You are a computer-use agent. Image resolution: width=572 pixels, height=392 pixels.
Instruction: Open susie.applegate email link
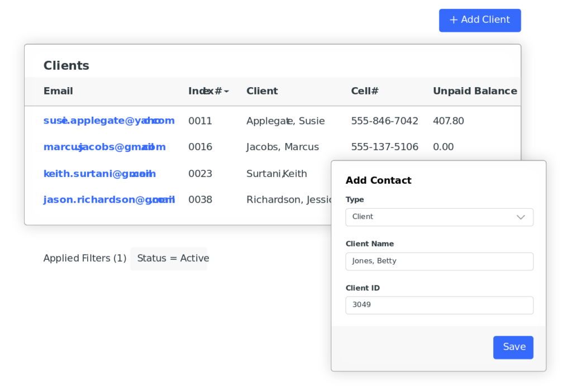(109, 121)
